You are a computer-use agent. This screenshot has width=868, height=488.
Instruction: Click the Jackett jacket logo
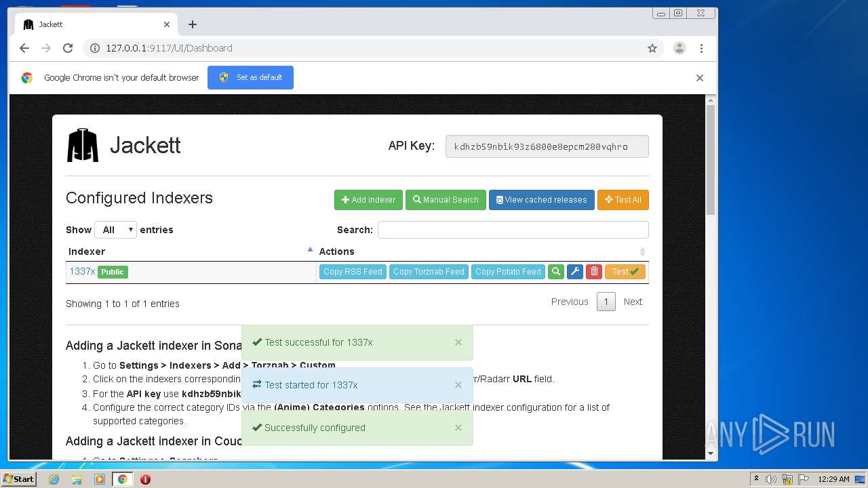pyautogui.click(x=83, y=145)
